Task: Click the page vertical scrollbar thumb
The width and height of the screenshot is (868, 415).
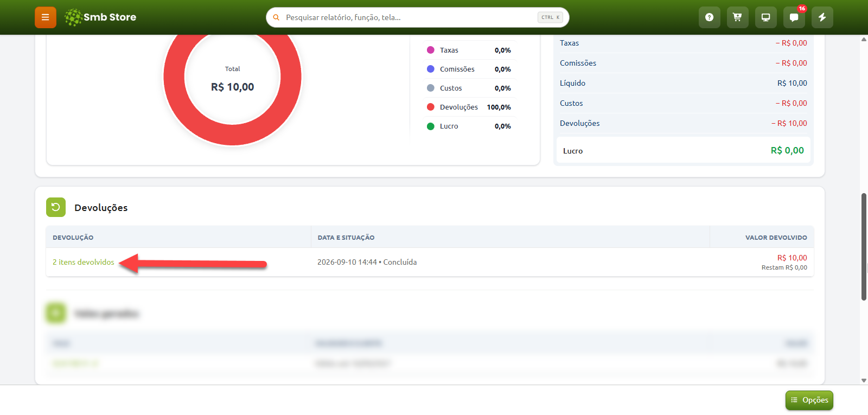Action: 864,247
